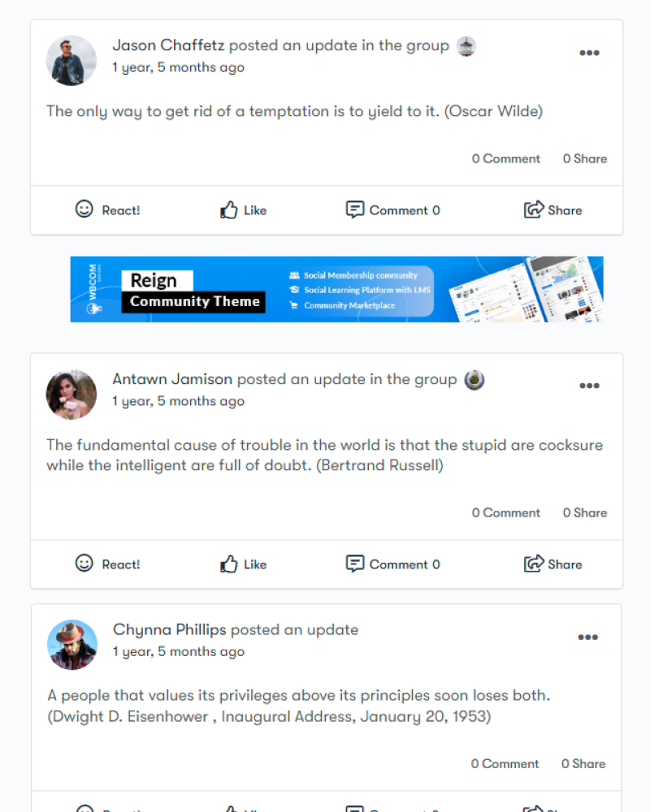The image size is (650, 812).
Task: Like Jason Chaffetz's Oscar Wilde post
Action: click(243, 210)
